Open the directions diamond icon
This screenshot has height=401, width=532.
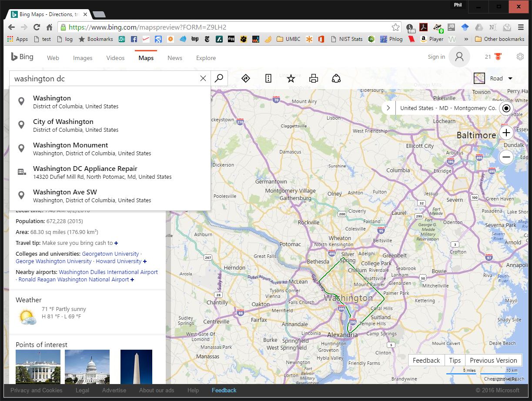pyautogui.click(x=245, y=79)
